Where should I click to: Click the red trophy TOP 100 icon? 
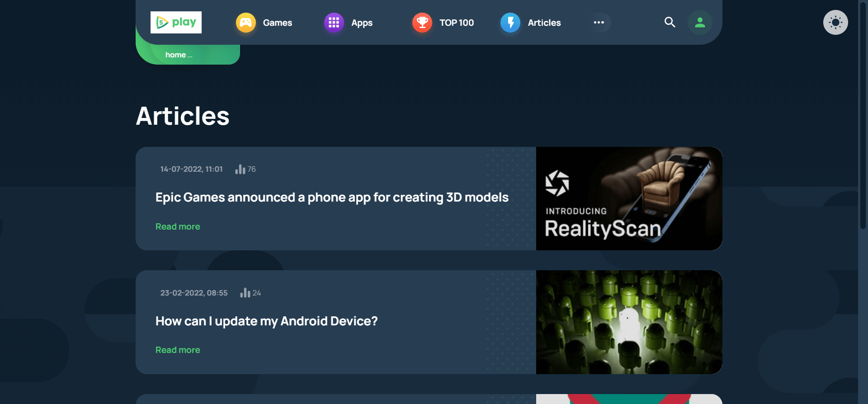(422, 23)
